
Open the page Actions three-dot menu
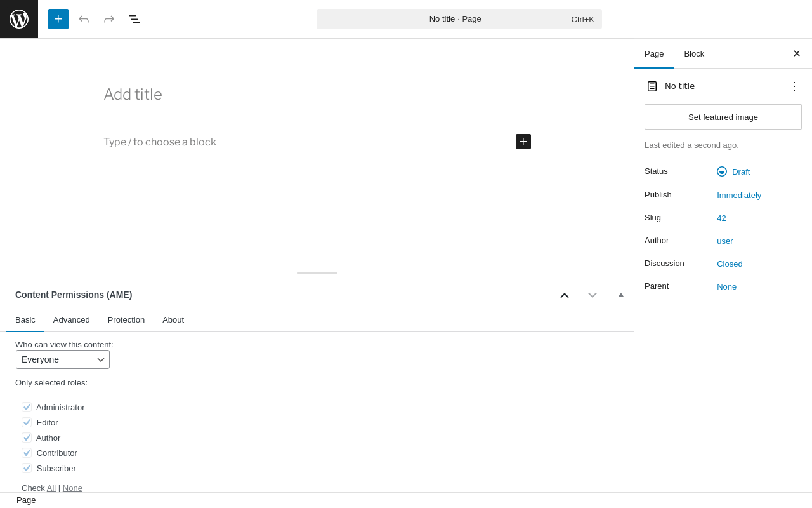point(794,86)
